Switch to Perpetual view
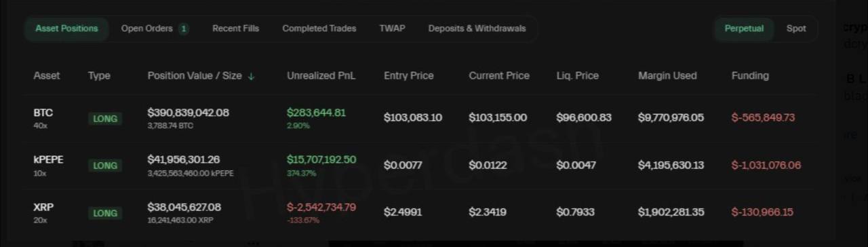Image resolution: width=868 pixels, height=247 pixels. click(744, 28)
